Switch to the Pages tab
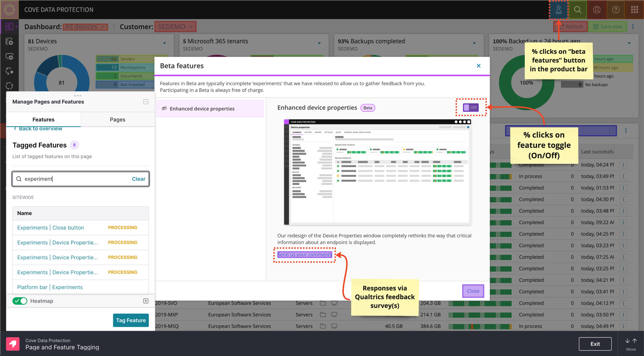This screenshot has height=356, width=644. pyautogui.click(x=117, y=120)
